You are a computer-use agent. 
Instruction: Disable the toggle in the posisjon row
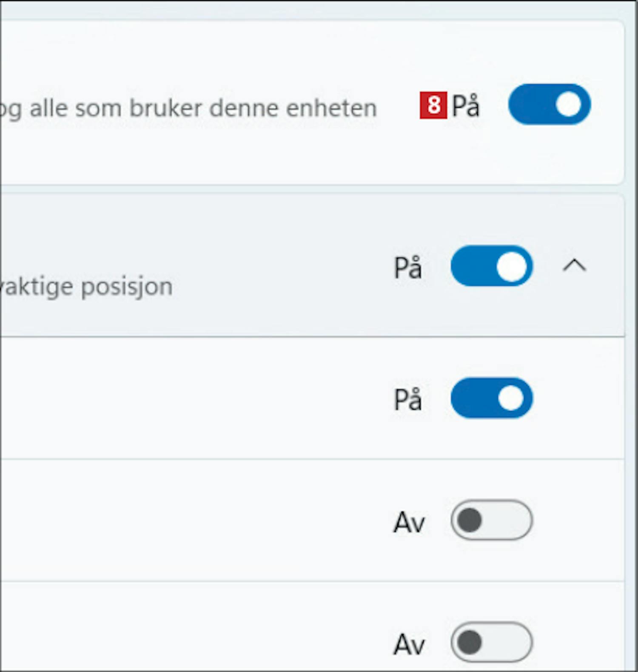tap(492, 266)
